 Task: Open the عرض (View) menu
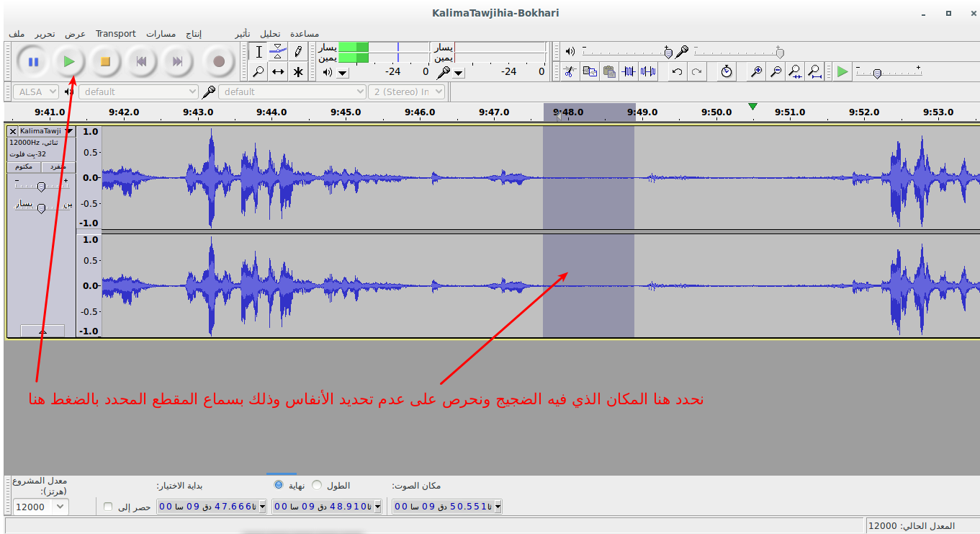[75, 34]
